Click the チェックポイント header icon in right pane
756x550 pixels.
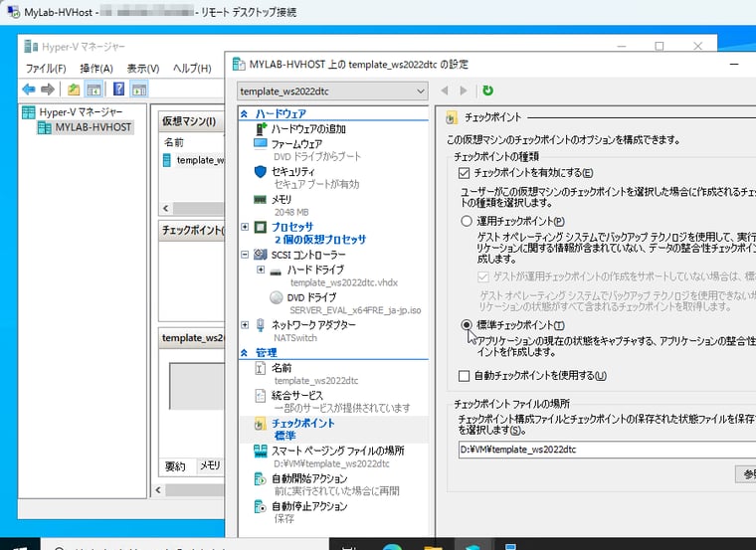coord(452,117)
